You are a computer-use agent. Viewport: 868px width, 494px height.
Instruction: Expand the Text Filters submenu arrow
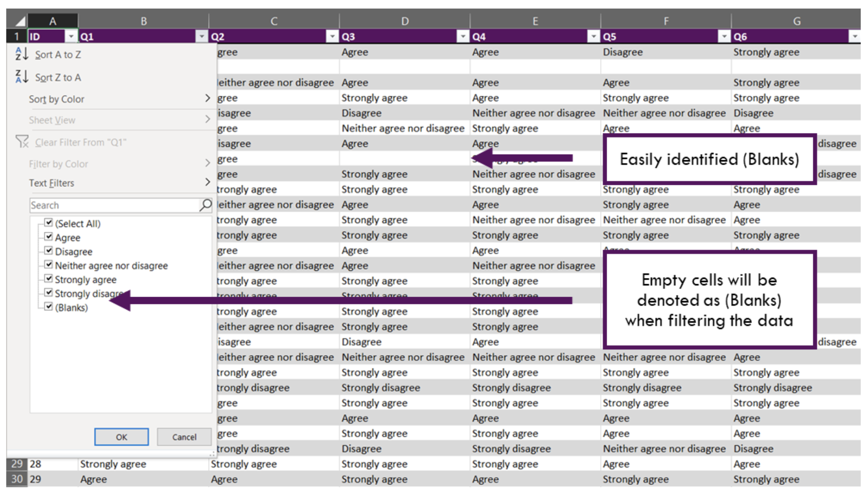click(209, 183)
